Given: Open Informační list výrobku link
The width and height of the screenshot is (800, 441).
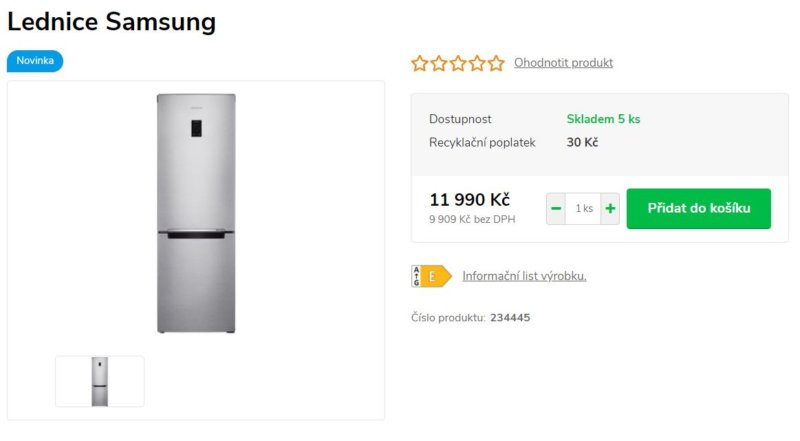Looking at the screenshot, I should tap(524, 276).
